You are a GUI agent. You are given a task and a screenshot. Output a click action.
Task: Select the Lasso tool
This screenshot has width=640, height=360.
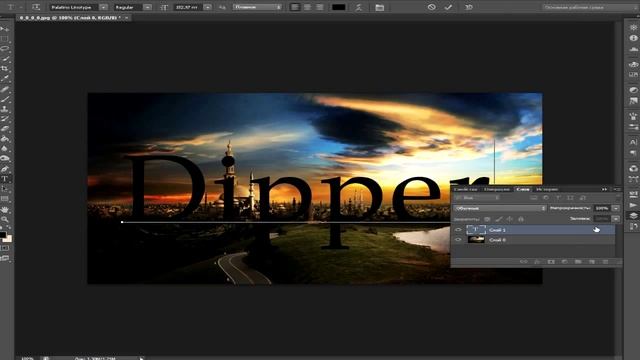pos(5,49)
